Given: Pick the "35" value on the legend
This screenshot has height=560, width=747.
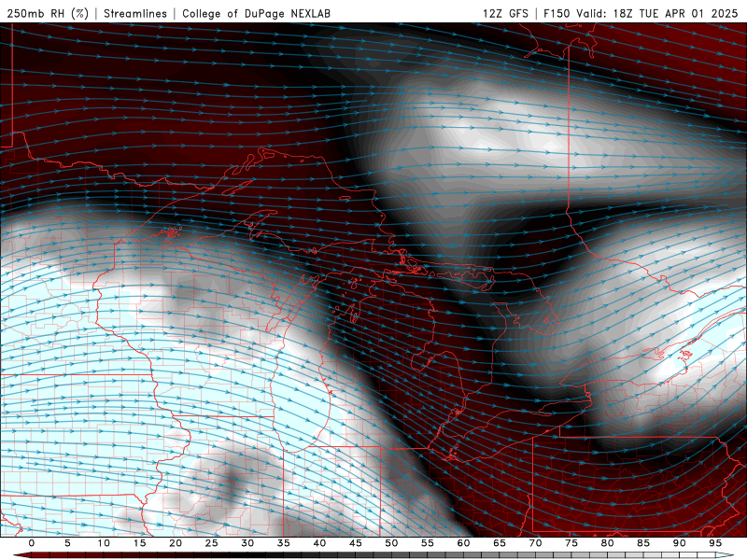Looking at the screenshot, I should (x=284, y=543).
